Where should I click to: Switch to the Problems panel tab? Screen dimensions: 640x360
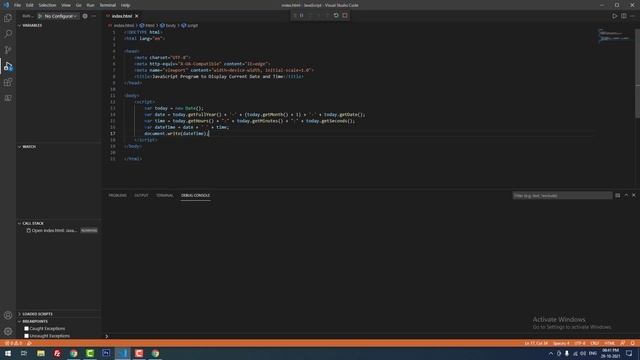[x=118, y=196]
